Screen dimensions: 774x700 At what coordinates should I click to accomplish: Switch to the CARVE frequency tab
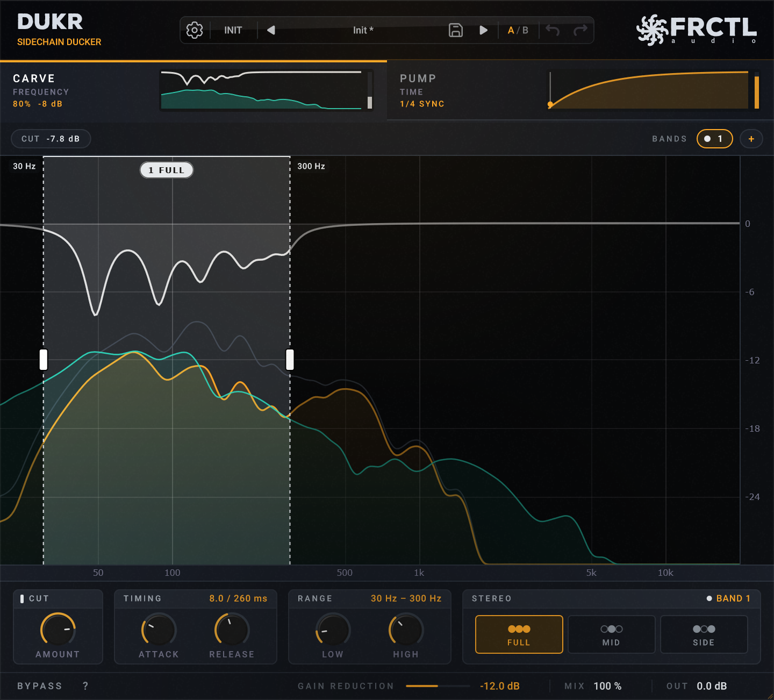[193, 91]
